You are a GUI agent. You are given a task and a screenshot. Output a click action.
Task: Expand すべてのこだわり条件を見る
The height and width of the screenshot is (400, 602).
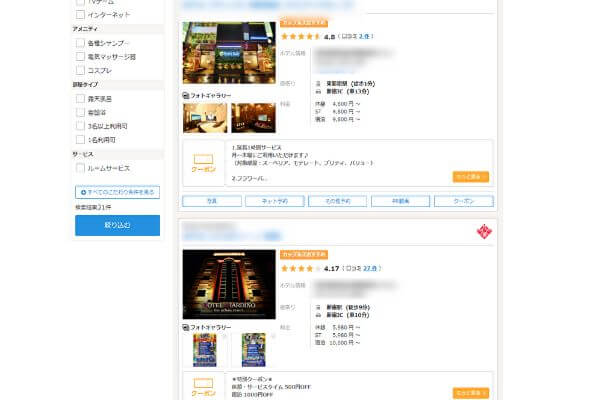tap(117, 191)
